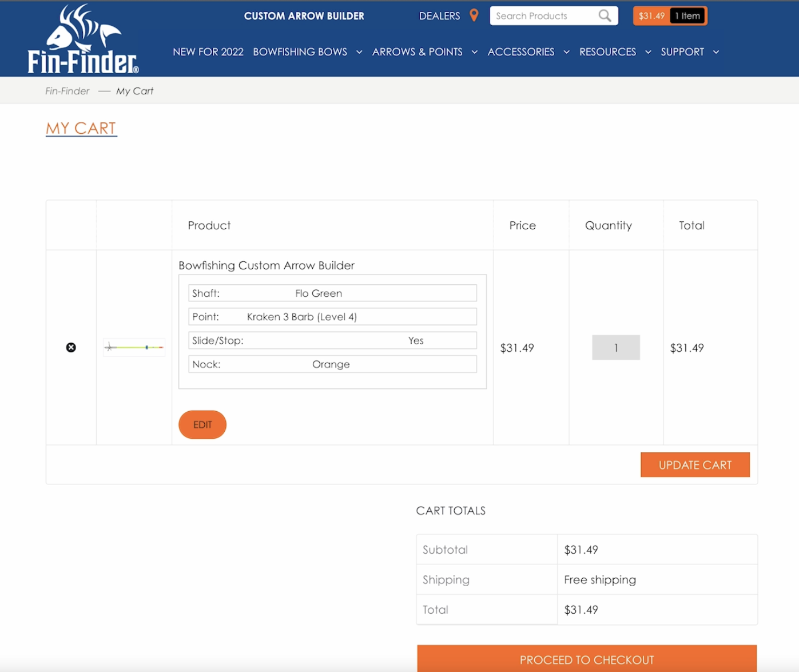Open the custom arrow product thumbnail
The height and width of the screenshot is (672, 799).
(x=134, y=347)
